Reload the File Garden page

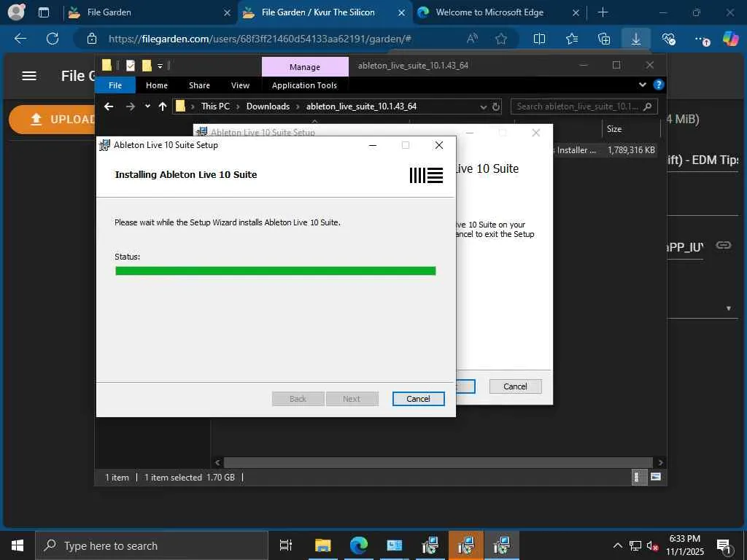coord(53,39)
